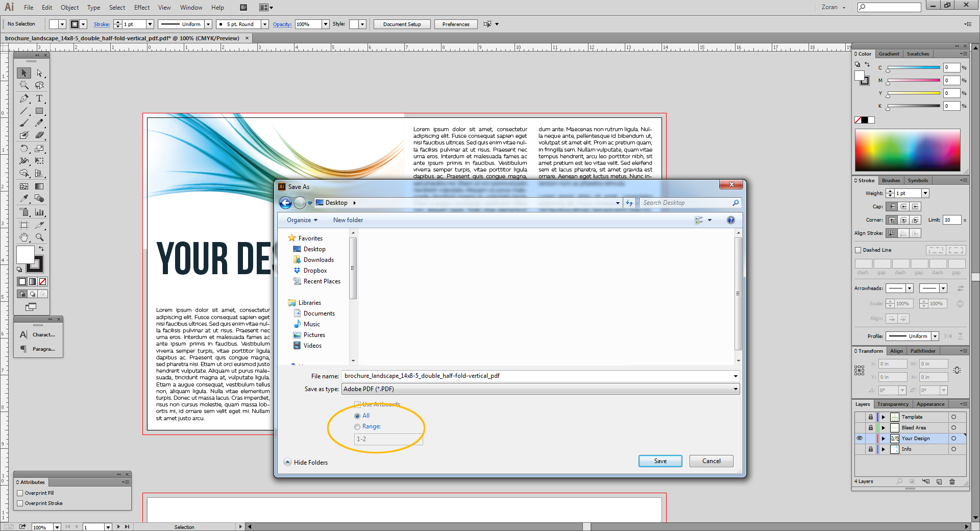This screenshot has width=980, height=531.
Task: Select the Pen tool in the toolbar
Action: 24,99
